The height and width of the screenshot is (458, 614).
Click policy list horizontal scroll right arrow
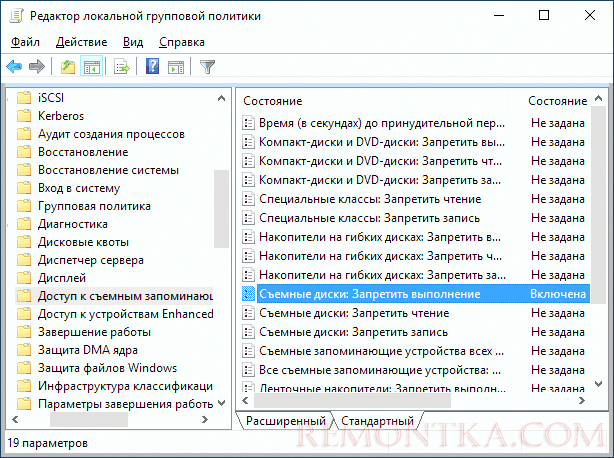582,400
